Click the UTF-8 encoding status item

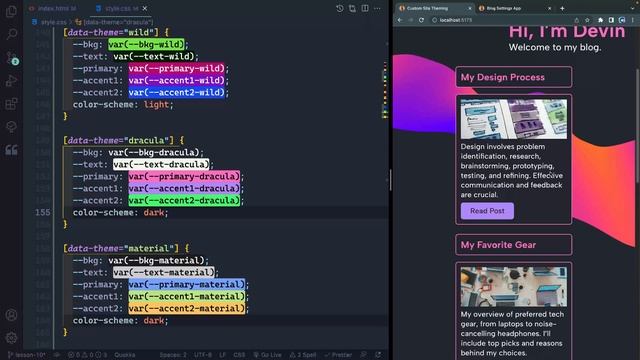click(203, 355)
